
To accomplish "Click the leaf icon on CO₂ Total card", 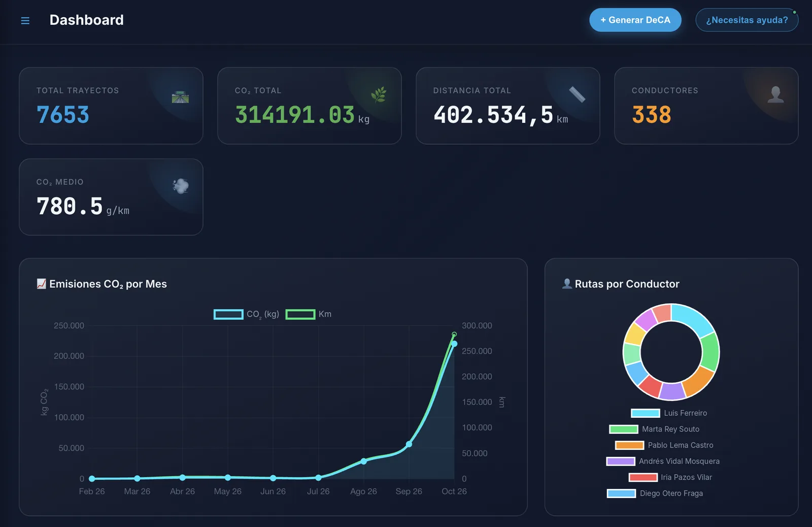I will click(379, 94).
